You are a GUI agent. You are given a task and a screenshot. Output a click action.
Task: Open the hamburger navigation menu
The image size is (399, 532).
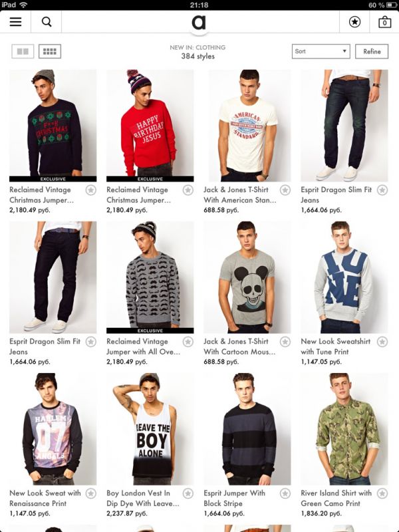(15, 22)
